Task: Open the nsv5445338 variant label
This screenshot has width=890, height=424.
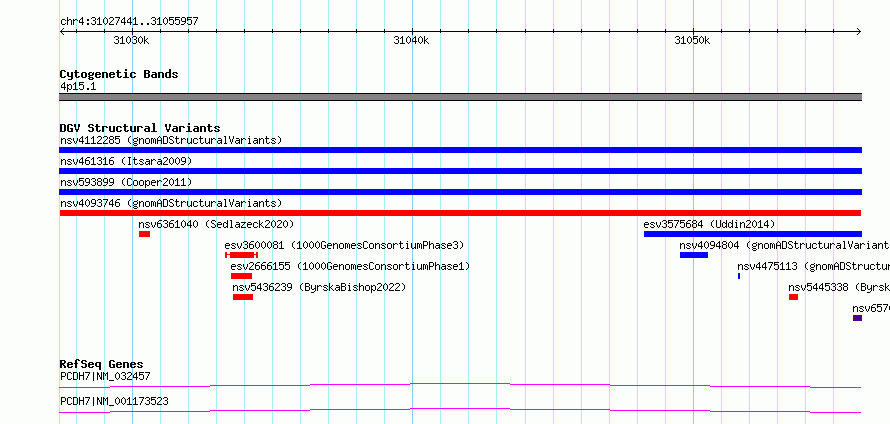Action: pos(839,287)
